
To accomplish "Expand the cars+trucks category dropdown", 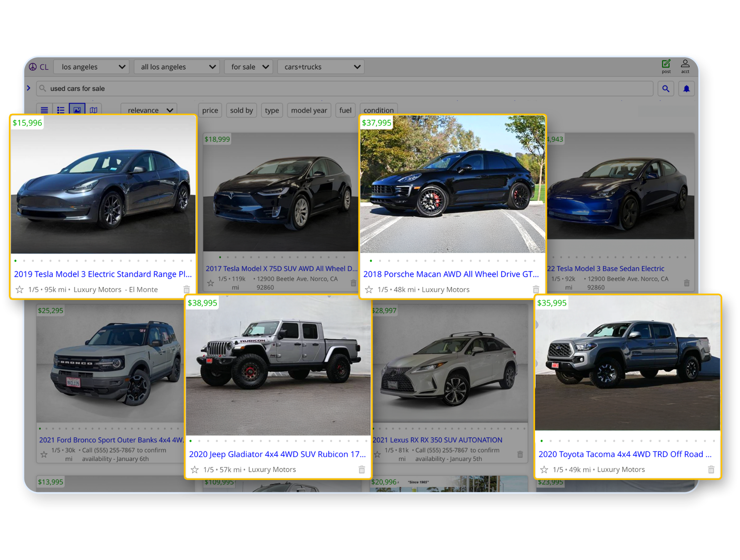I will click(x=321, y=67).
